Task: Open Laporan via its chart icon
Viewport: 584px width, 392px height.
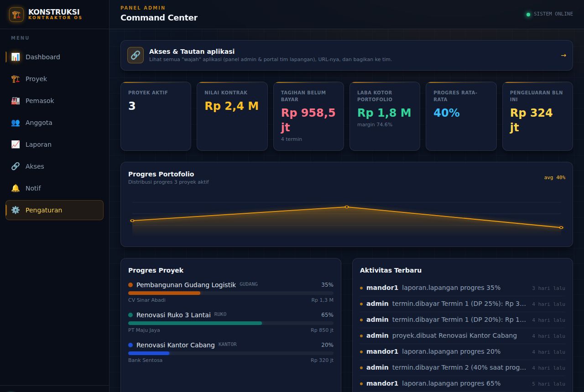Action: coord(16,144)
